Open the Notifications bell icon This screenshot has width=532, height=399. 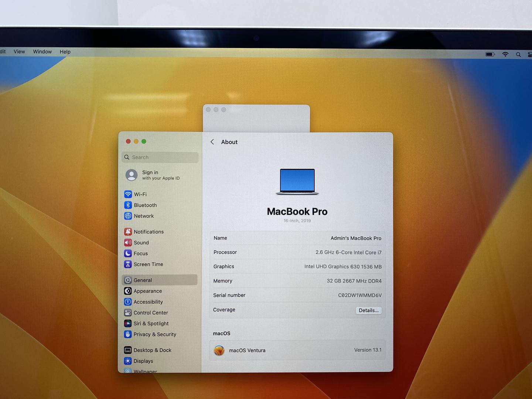point(128,232)
